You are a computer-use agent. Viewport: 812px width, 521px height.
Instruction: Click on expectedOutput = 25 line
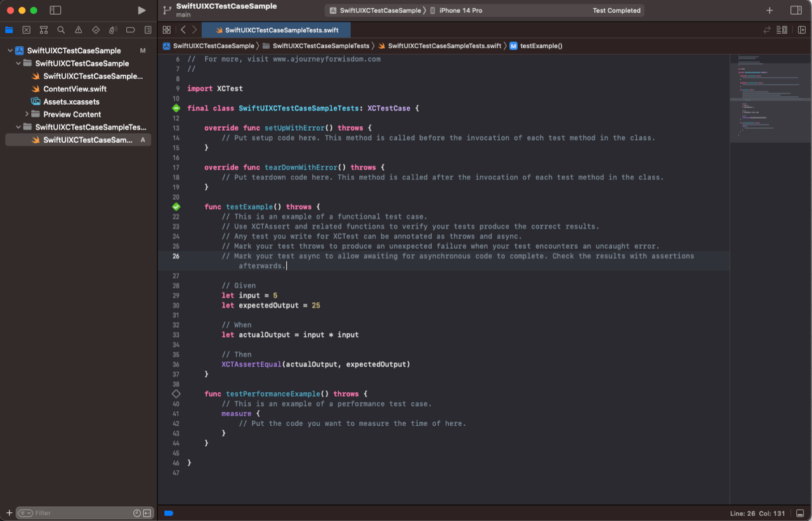point(271,305)
